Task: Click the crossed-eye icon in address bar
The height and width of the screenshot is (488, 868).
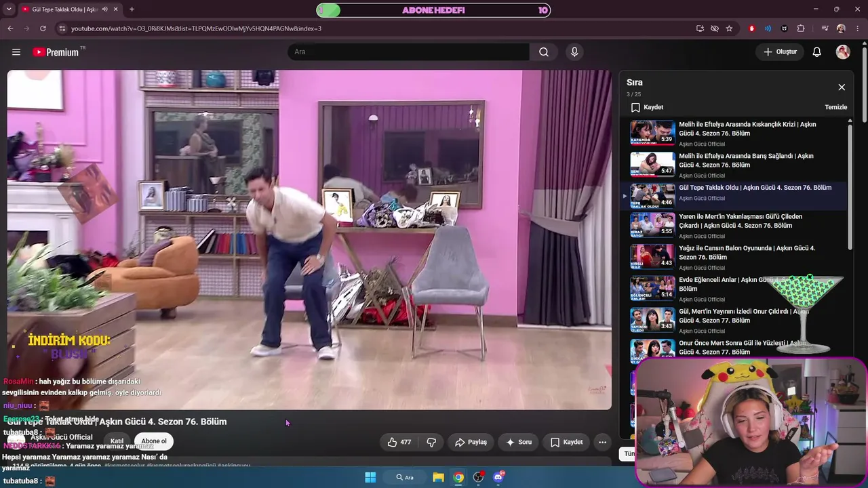Action: pyautogui.click(x=715, y=28)
